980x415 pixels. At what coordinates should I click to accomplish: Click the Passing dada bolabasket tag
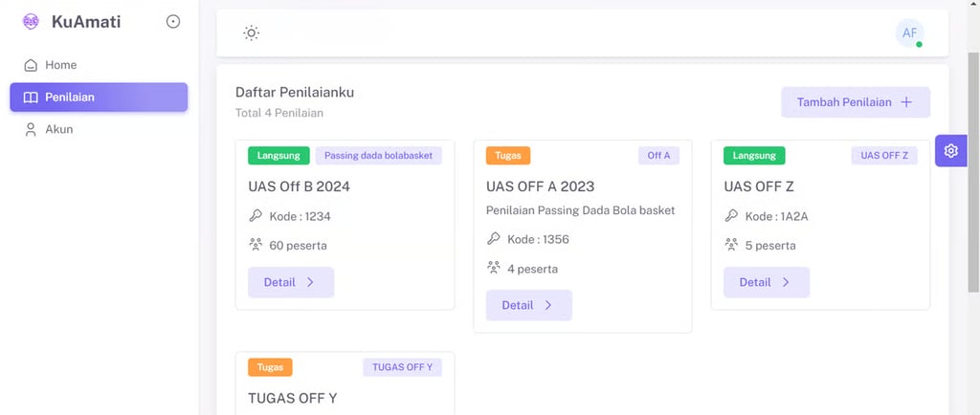tap(378, 155)
